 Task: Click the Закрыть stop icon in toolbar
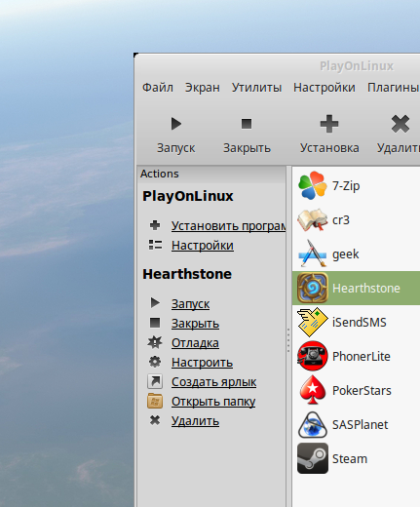pyautogui.click(x=247, y=124)
